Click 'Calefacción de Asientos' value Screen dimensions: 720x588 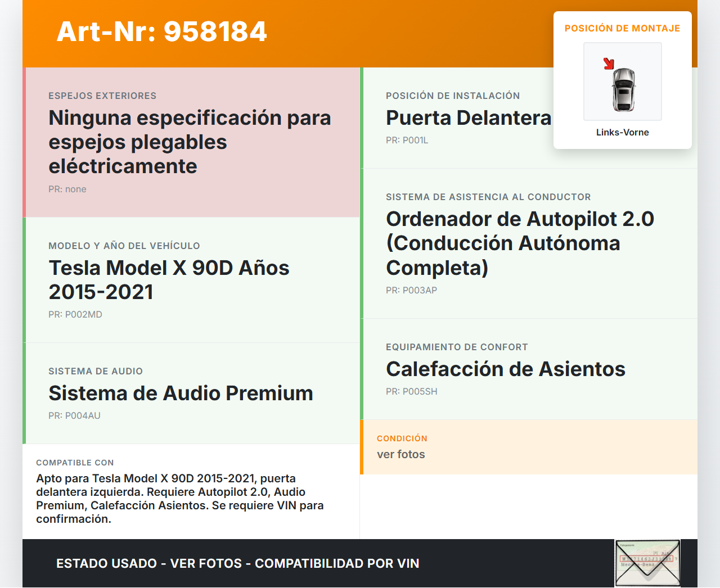click(506, 369)
